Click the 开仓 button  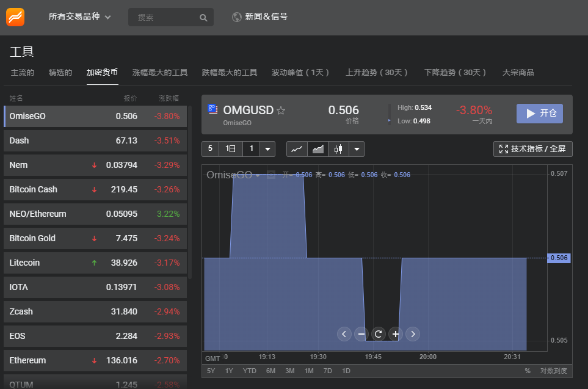[540, 114]
